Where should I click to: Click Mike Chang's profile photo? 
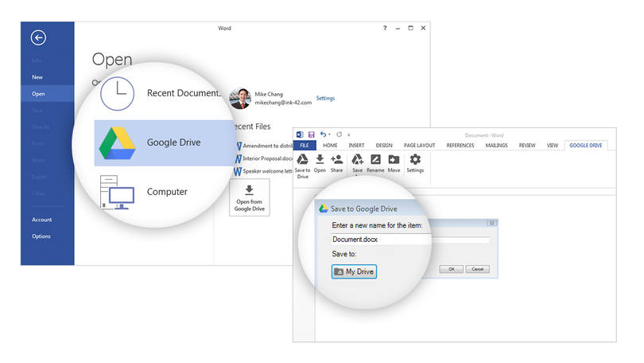pyautogui.click(x=241, y=98)
